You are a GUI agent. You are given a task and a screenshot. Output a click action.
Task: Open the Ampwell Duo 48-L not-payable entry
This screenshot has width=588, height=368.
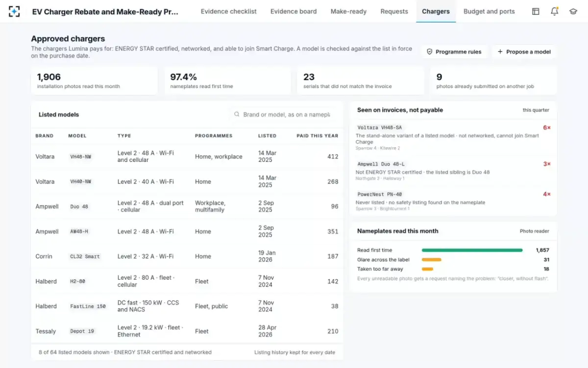coord(453,171)
